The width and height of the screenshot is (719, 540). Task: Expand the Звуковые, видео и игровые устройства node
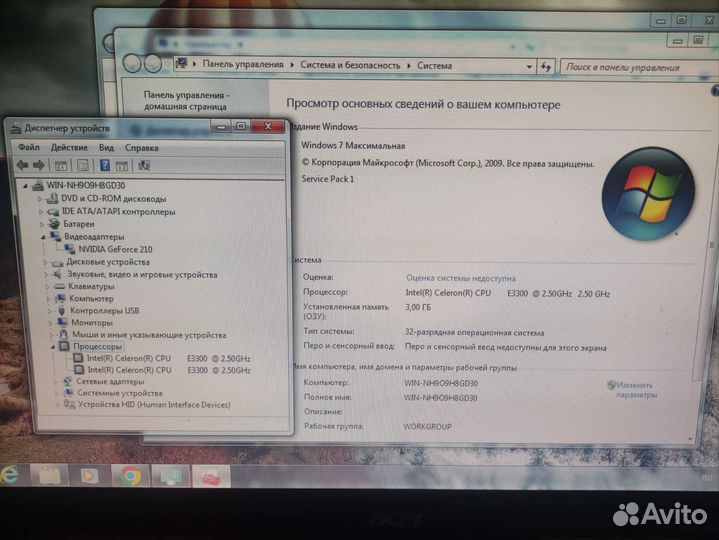tap(46, 275)
